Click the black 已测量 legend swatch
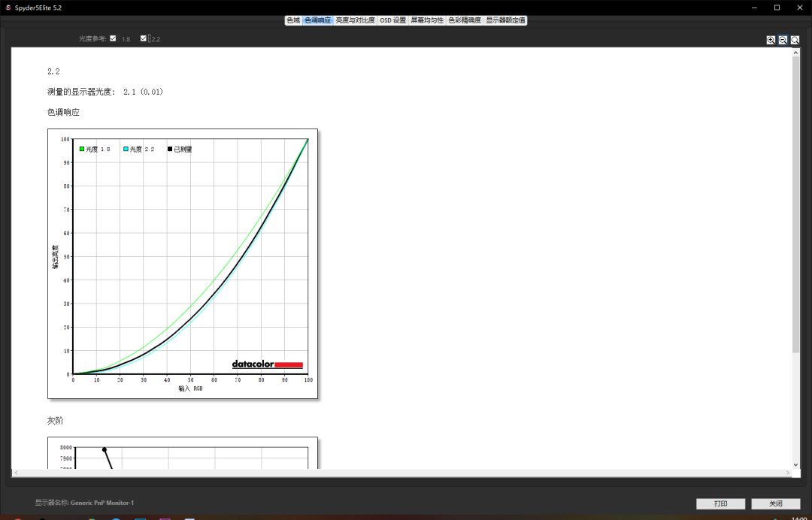 (x=170, y=149)
